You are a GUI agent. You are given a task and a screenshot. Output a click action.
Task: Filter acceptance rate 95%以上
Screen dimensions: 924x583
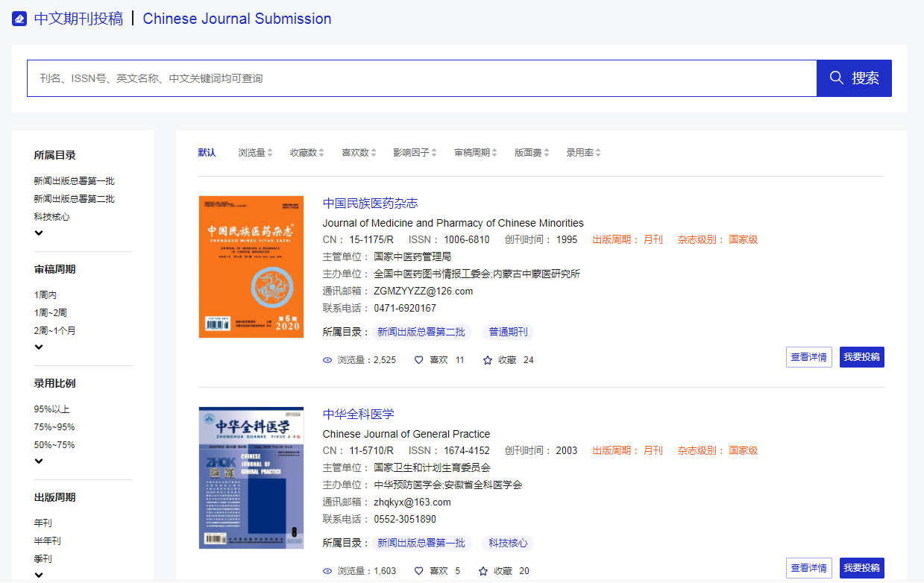click(x=51, y=409)
